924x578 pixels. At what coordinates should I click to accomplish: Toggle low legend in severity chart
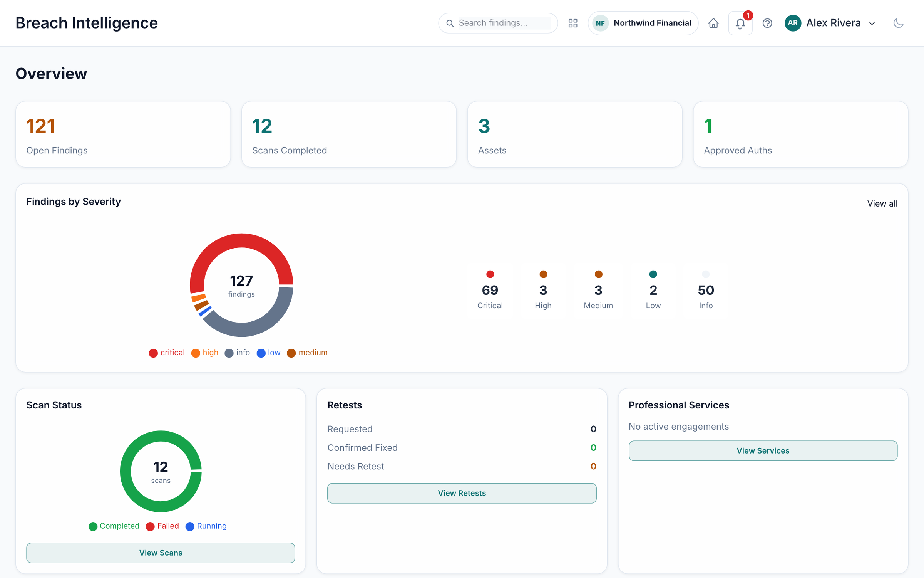pos(268,353)
